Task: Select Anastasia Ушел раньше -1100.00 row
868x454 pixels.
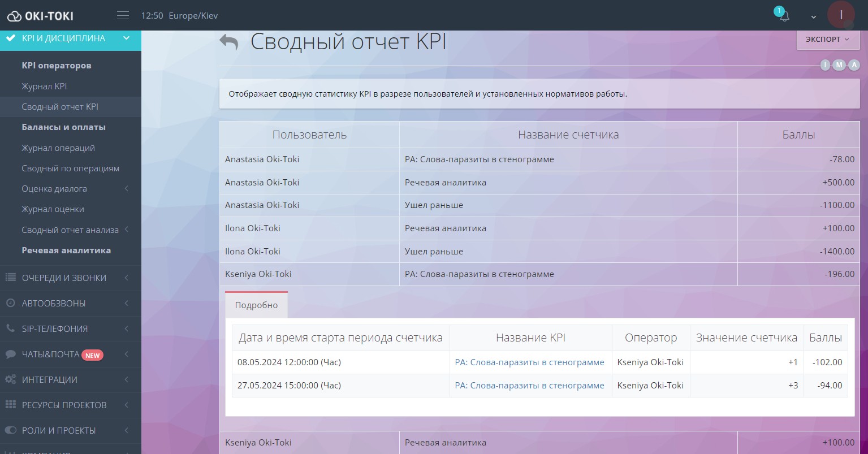Action: point(539,205)
